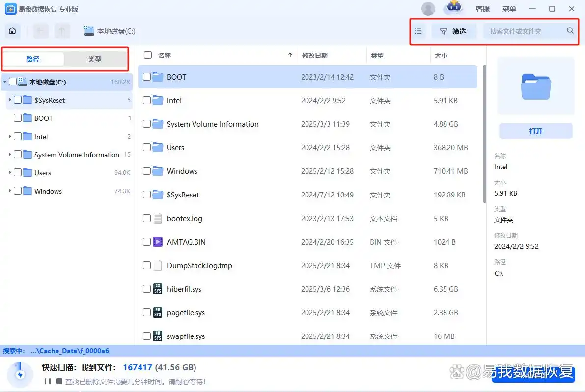
Task: Click the 打开 button in the right panel
Action: click(x=535, y=130)
